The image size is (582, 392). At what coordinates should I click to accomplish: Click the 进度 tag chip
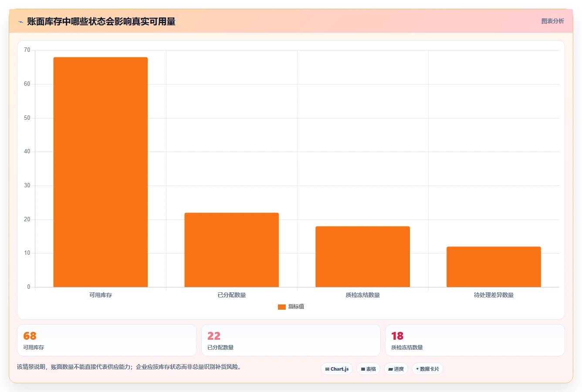pos(396,369)
